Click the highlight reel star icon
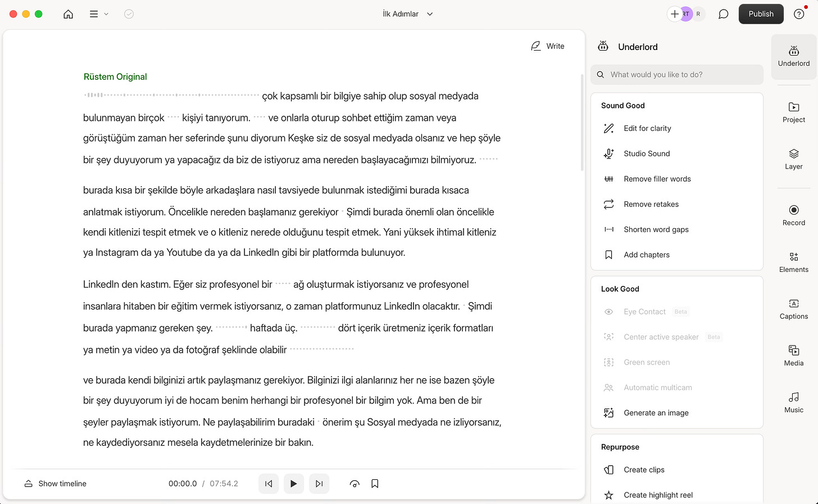 pos(608,495)
